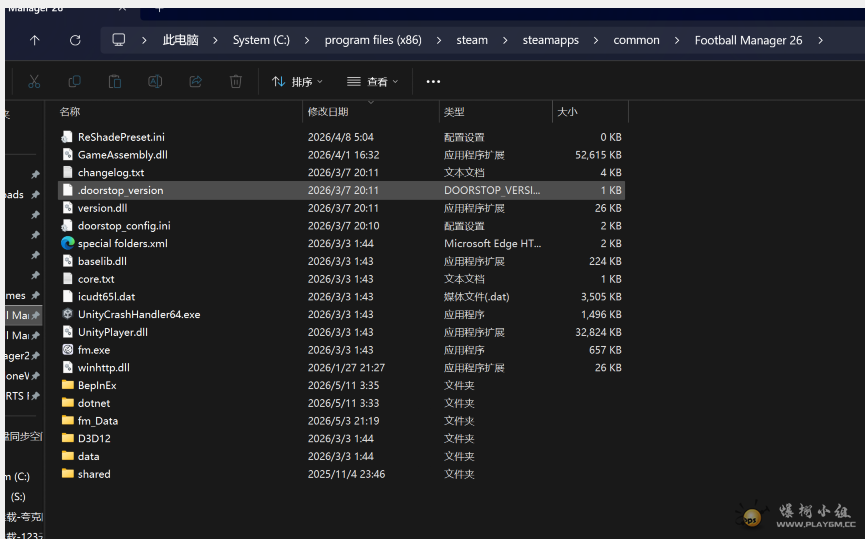The height and width of the screenshot is (539, 865).
Task: Go to program files (x86) breadcrumb
Action: [x=373, y=40]
